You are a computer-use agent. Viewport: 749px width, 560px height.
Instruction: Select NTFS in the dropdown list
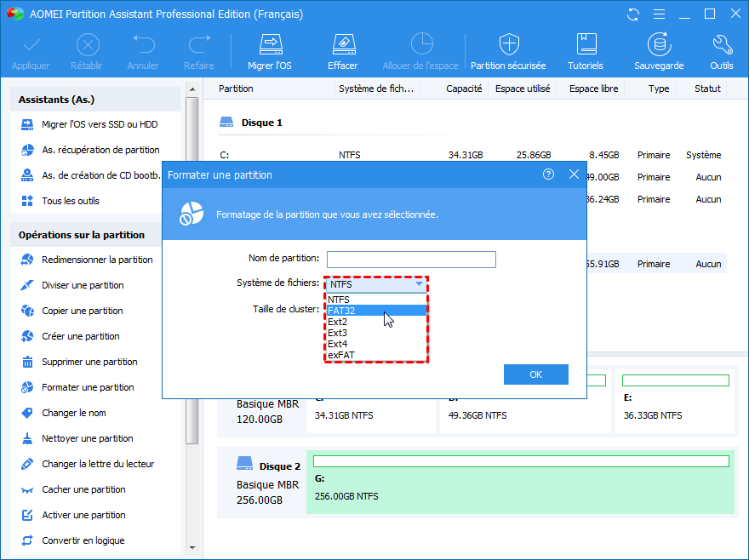pos(376,300)
